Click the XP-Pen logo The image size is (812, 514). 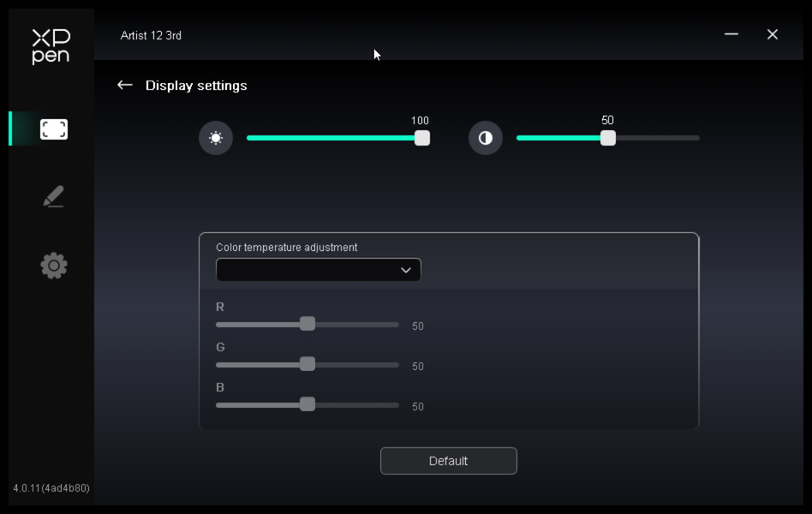click(51, 46)
